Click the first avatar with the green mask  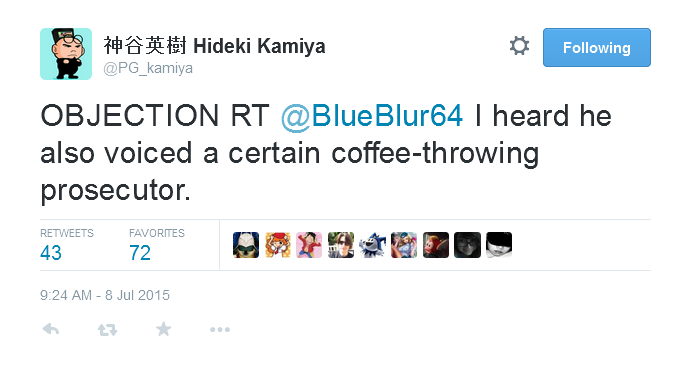[x=246, y=245]
